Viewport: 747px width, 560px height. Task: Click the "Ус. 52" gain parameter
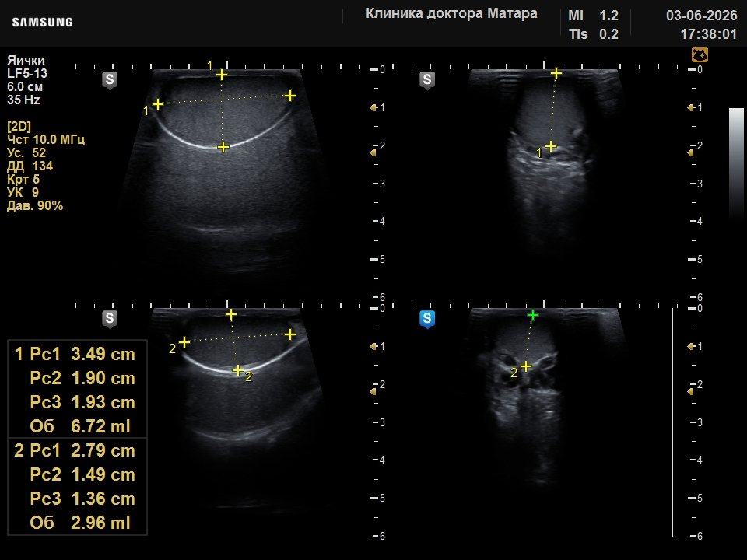(26, 153)
